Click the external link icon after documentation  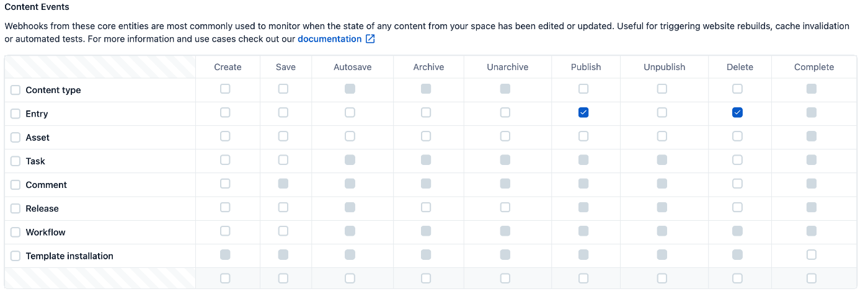[x=370, y=39]
